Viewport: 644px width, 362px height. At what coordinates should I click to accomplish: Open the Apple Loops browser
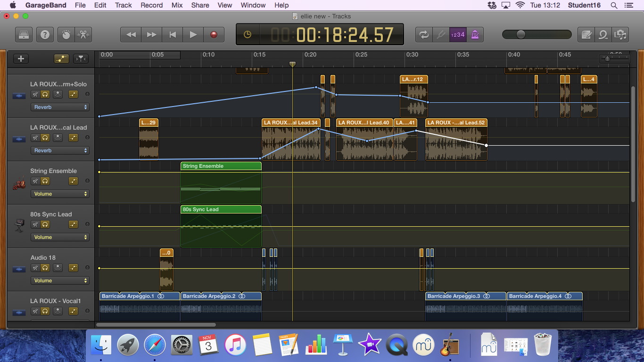pyautogui.click(x=603, y=34)
